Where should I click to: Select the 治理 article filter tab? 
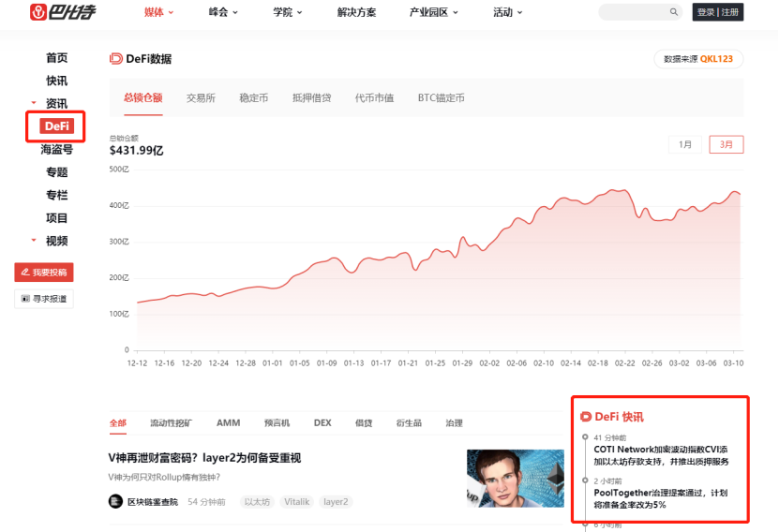[454, 422]
